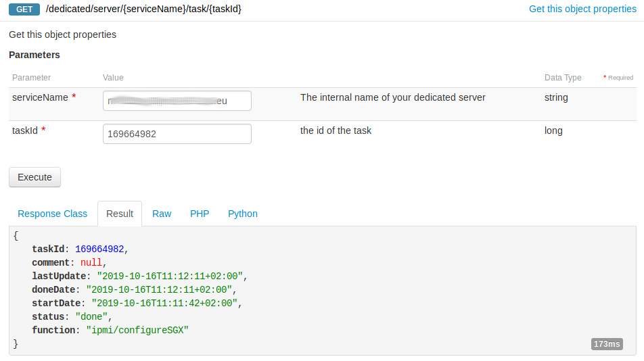This screenshot has height=361, width=644.
Task: Focus the serviceName input field
Action: [177, 101]
